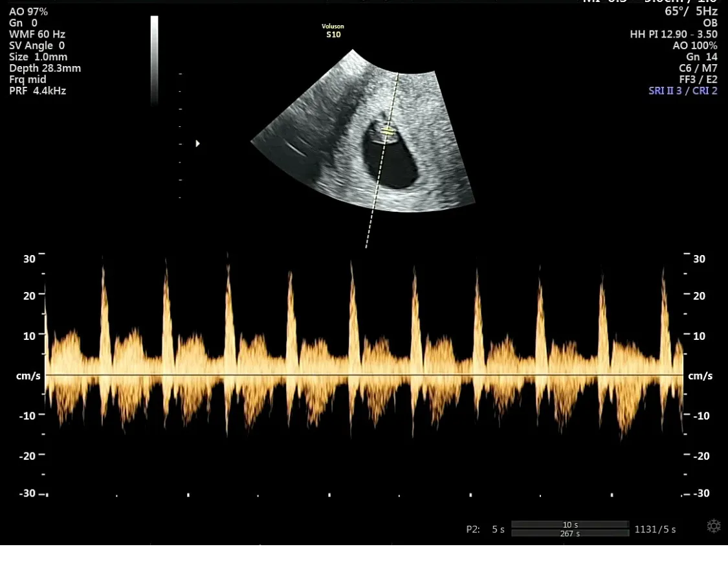Click the 1131/5 s frame counter
728x562 pixels.
point(655,530)
